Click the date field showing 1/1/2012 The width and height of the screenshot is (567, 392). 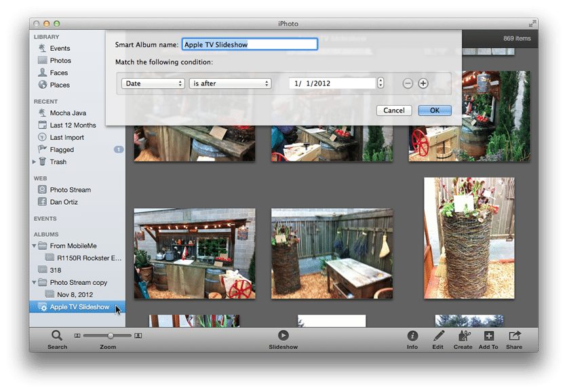tap(332, 83)
